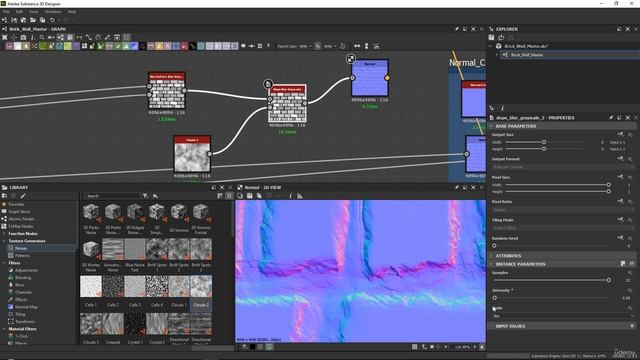Adjust the Output Size Width slider
This screenshot has height=360, width=640.
(544, 142)
